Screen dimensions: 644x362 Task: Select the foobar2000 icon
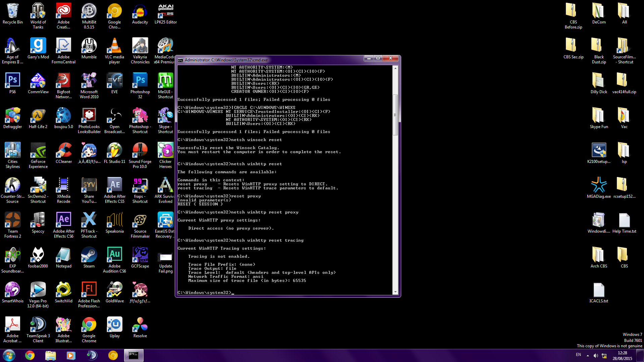click(38, 258)
